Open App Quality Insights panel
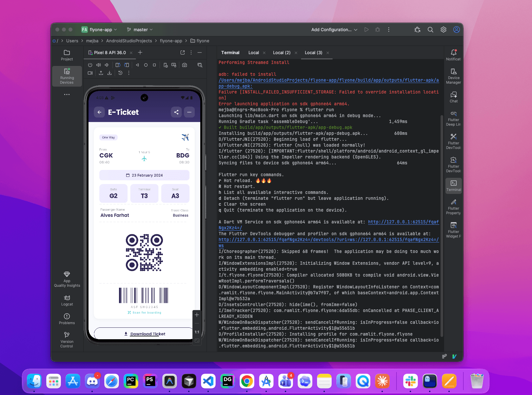 (67, 280)
